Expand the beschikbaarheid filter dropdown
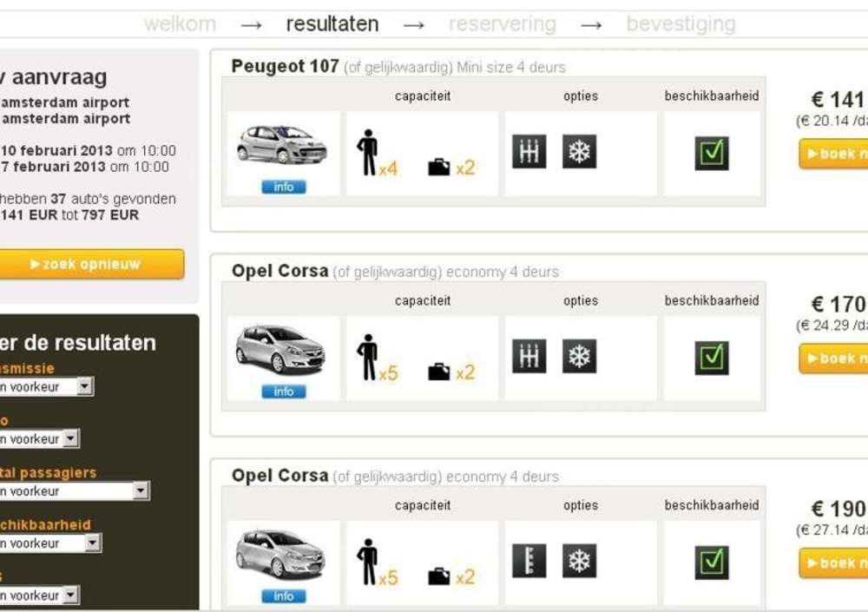 coord(92,543)
